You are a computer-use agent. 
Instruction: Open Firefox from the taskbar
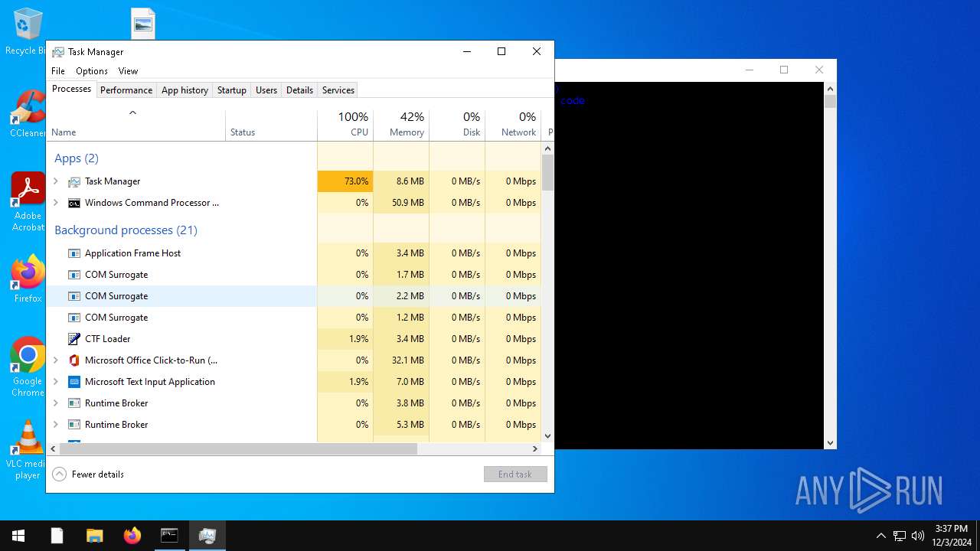(x=132, y=536)
